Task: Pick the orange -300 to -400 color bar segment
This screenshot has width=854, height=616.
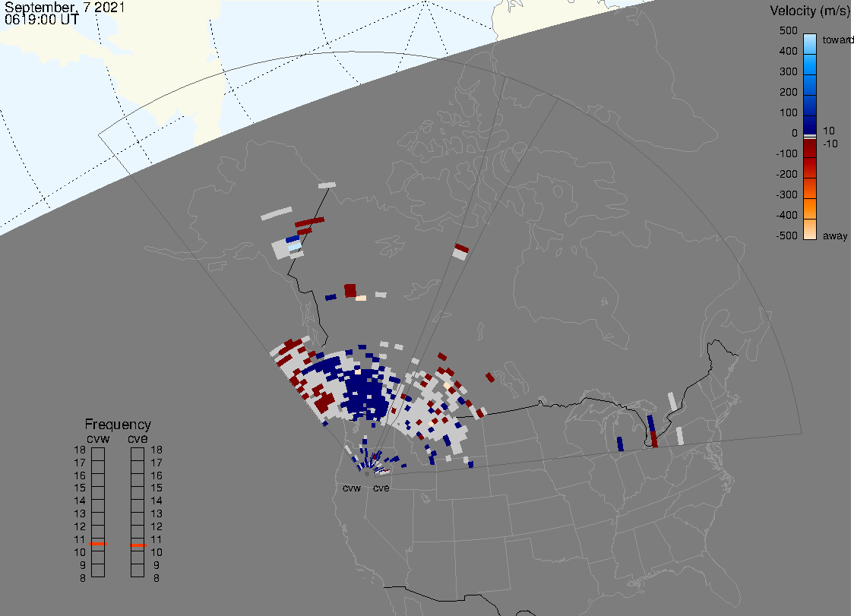Action: [810, 209]
